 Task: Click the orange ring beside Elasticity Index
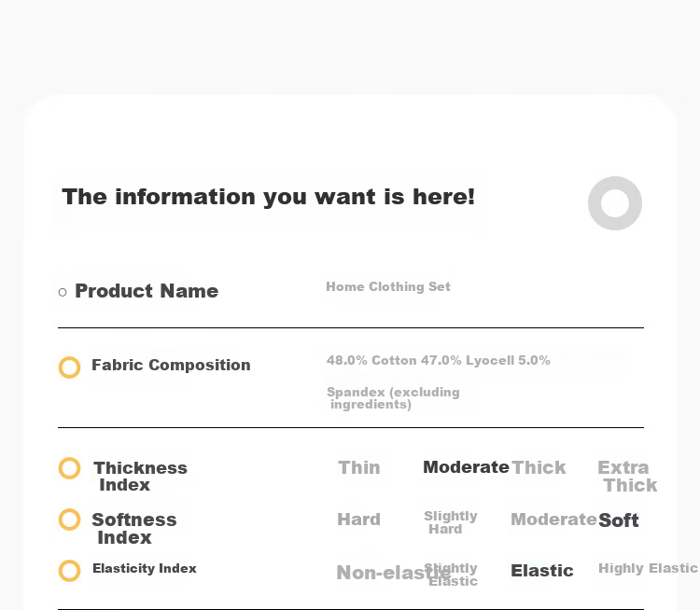click(x=70, y=571)
